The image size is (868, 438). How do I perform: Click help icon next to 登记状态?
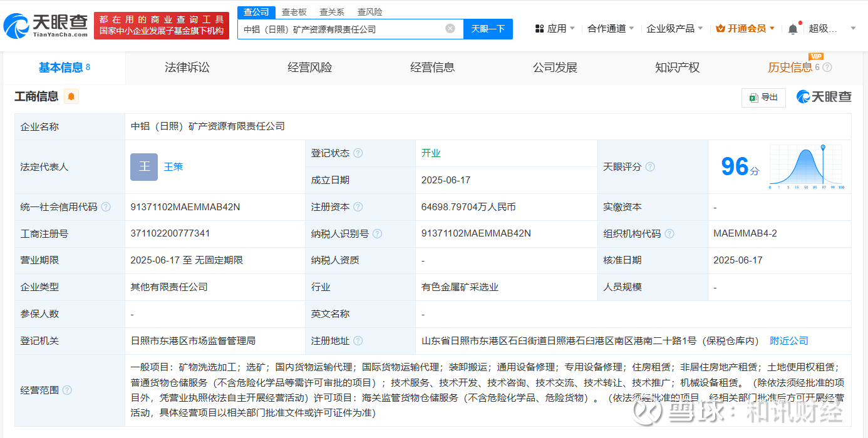(x=358, y=153)
